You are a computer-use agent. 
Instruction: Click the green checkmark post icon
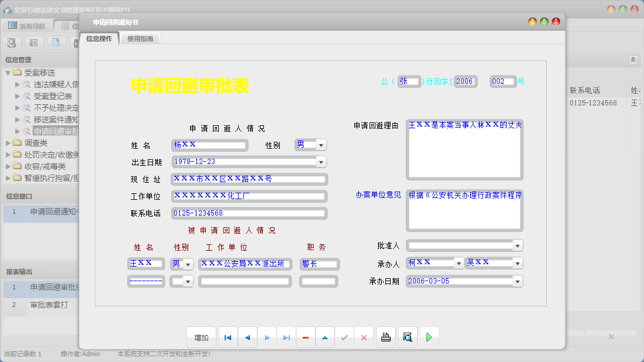point(344,337)
